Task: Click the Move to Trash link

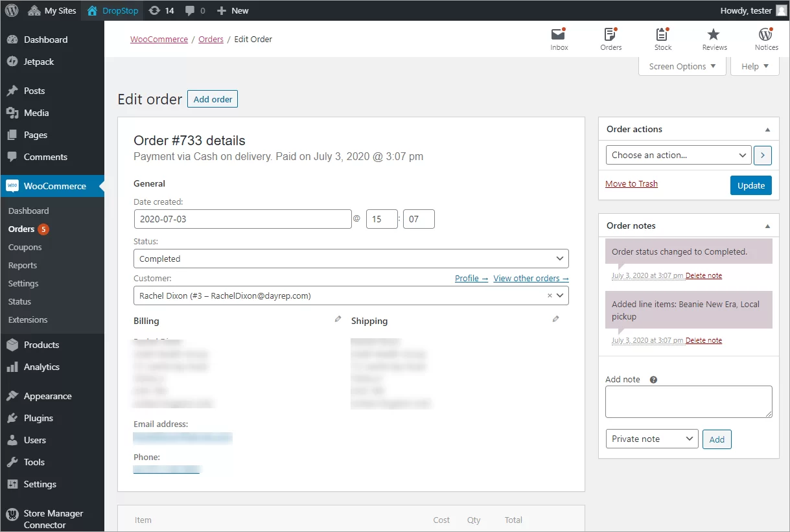Action: 631,183
